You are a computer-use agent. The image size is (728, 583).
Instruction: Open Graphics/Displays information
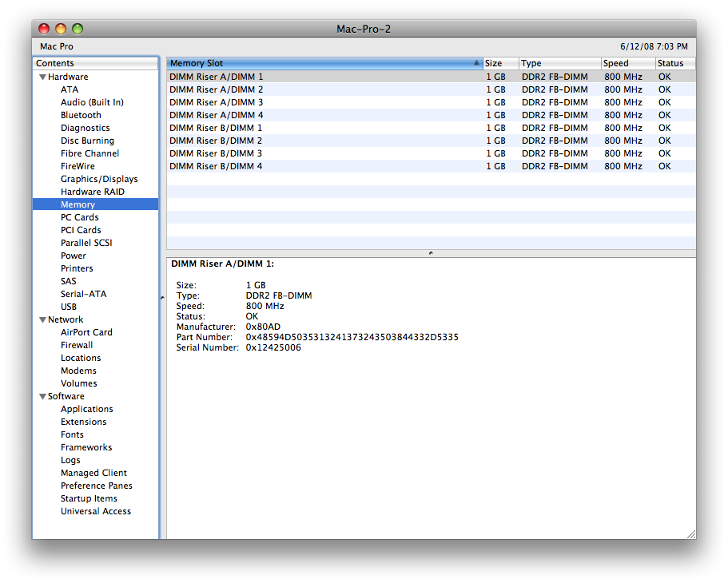[99, 179]
